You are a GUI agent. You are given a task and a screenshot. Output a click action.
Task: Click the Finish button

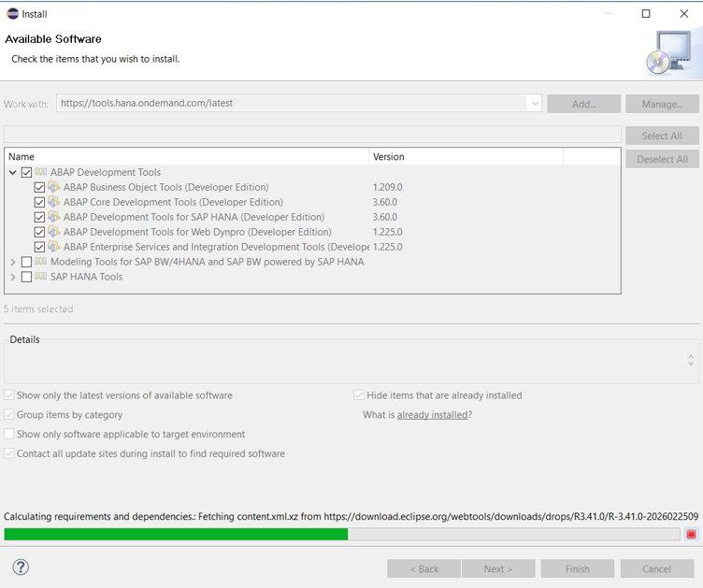tap(578, 568)
